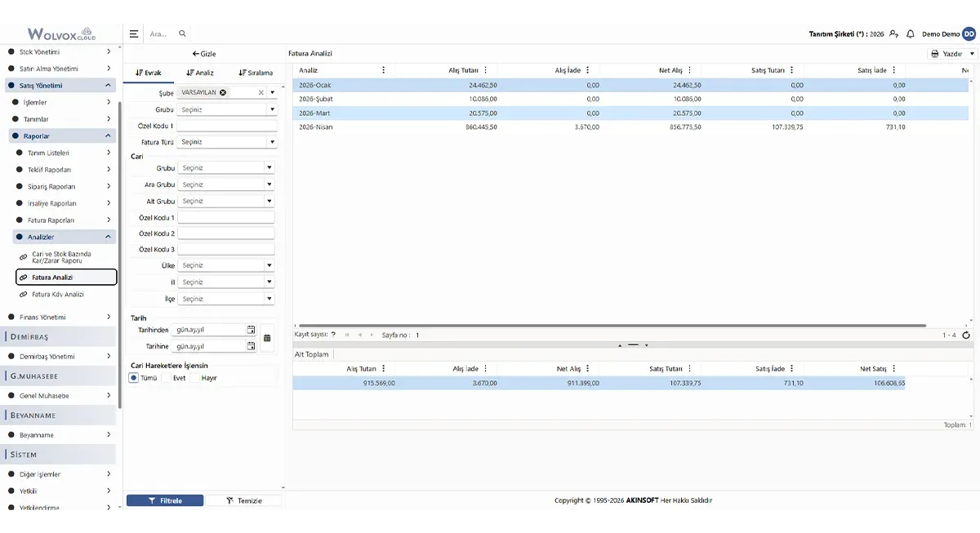Select the 2026-Nisan row
This screenshot has height=533, width=980.
click(630, 127)
